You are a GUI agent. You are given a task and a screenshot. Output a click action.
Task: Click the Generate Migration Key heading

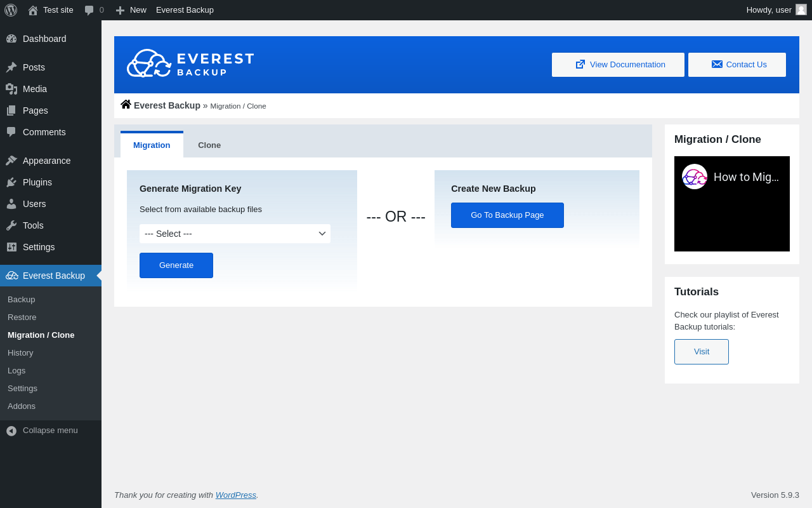[190, 189]
